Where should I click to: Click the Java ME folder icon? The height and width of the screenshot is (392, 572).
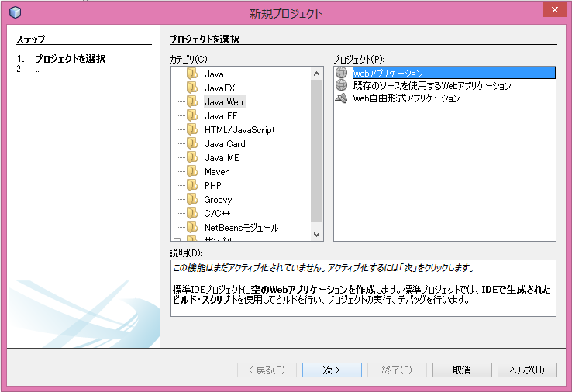(192, 157)
